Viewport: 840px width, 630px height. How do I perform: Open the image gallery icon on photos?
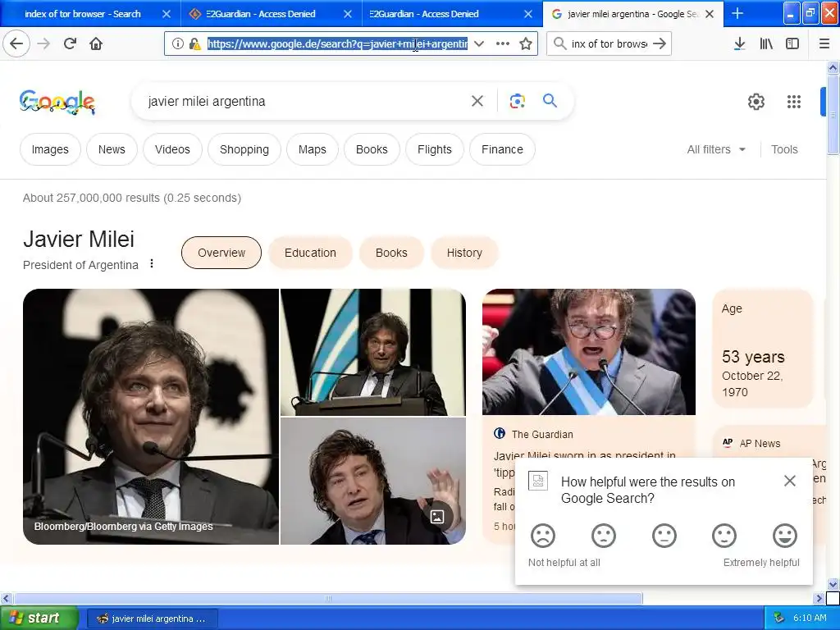(x=437, y=517)
